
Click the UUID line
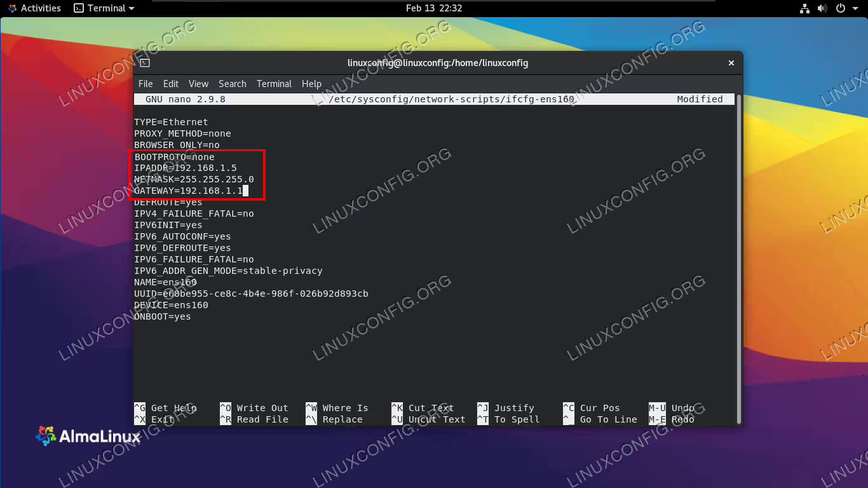[x=251, y=294]
